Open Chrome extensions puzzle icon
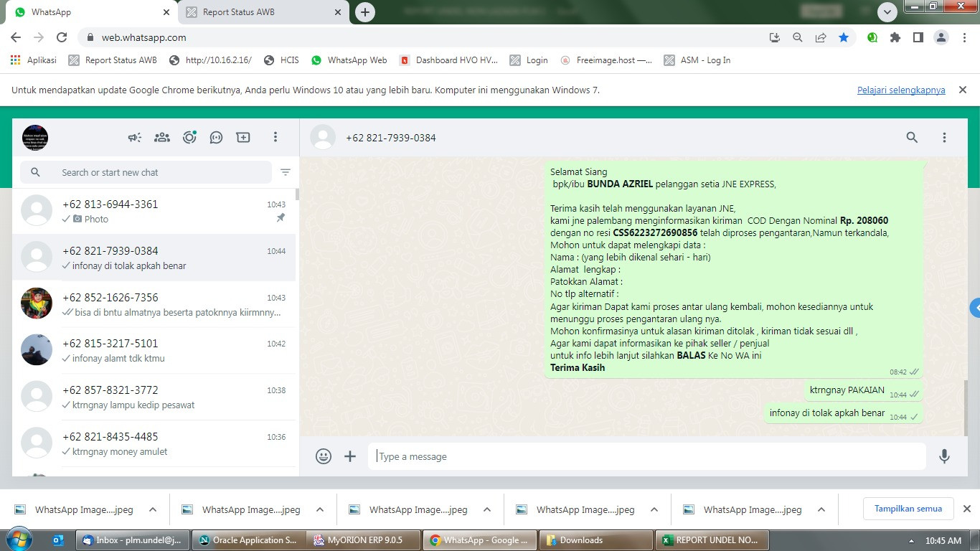Screen dimensions: 980x551 click(x=895, y=37)
